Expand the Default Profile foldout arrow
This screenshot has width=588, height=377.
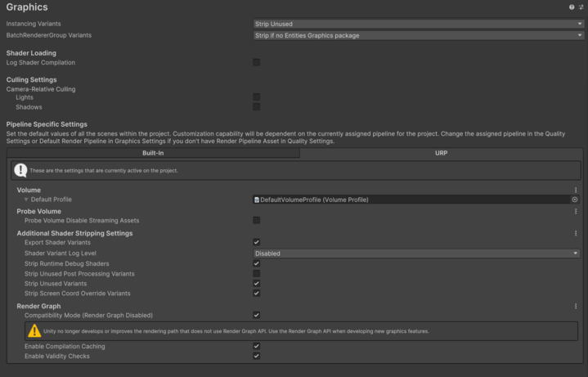tap(26, 200)
